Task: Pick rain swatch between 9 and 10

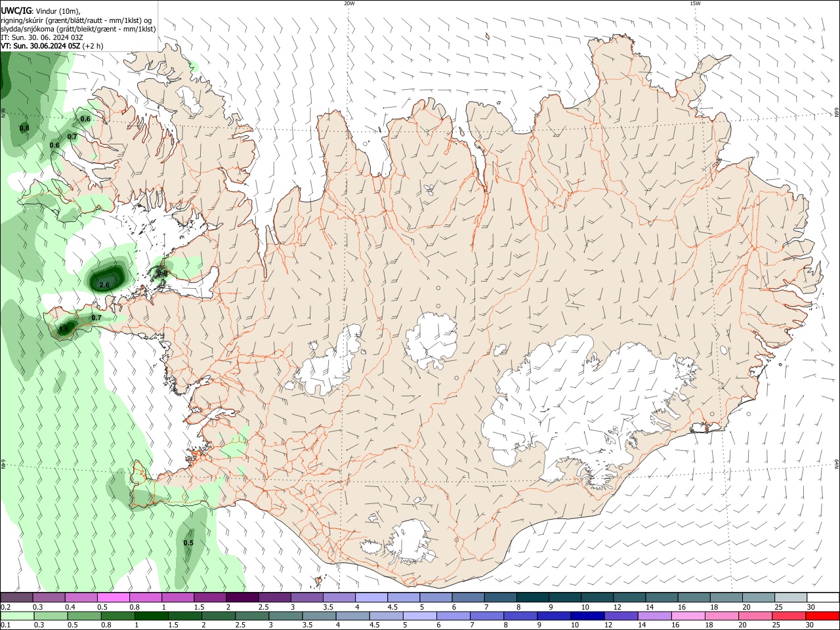Action: point(555,616)
